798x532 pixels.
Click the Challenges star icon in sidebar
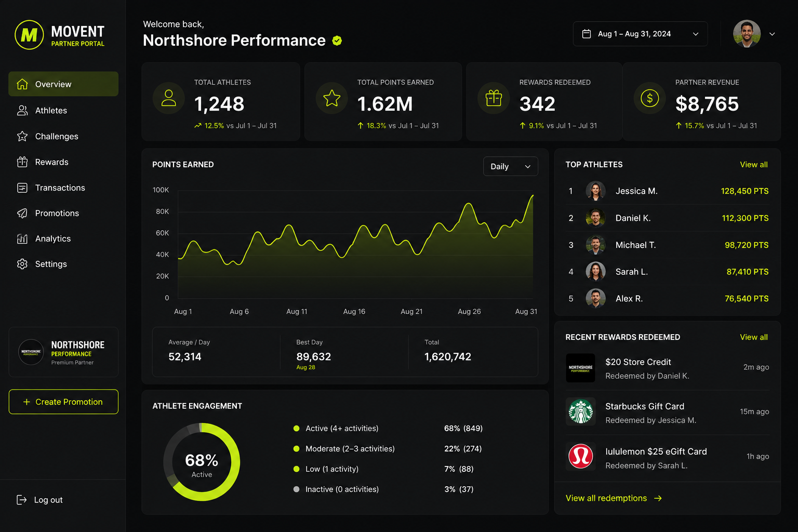pos(22,136)
